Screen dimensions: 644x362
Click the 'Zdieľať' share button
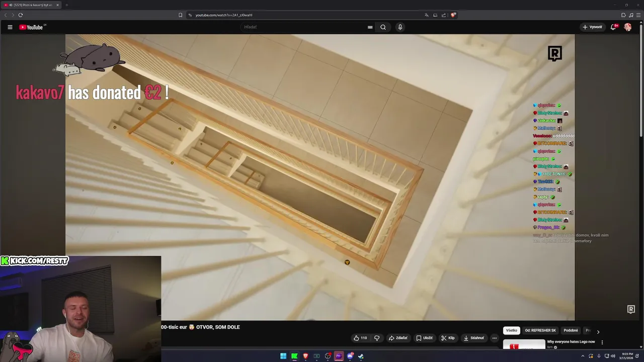(x=398, y=338)
